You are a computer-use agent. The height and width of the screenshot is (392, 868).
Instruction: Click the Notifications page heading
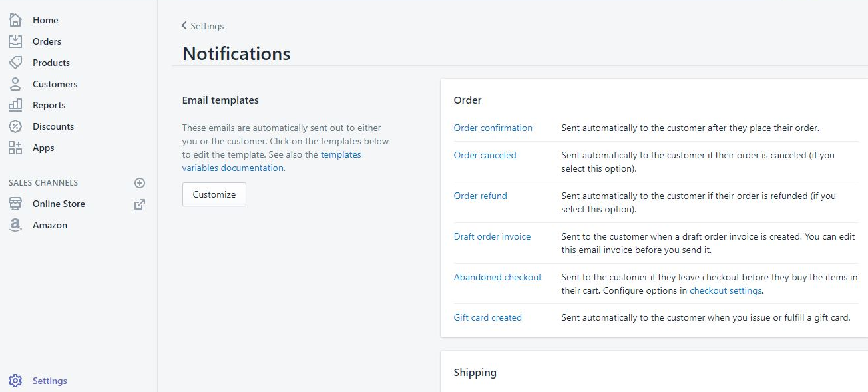(x=236, y=53)
